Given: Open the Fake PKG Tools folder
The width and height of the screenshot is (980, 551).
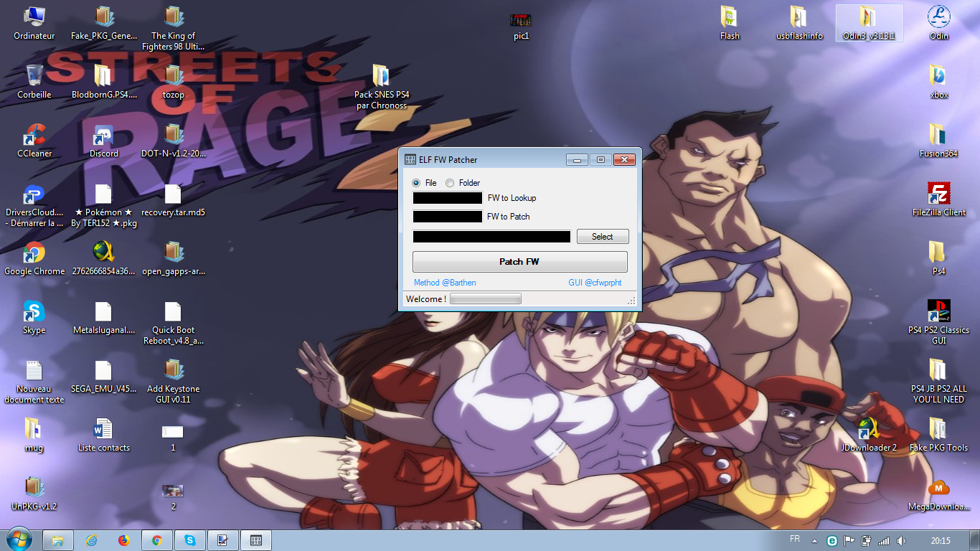Looking at the screenshot, I should [x=938, y=434].
